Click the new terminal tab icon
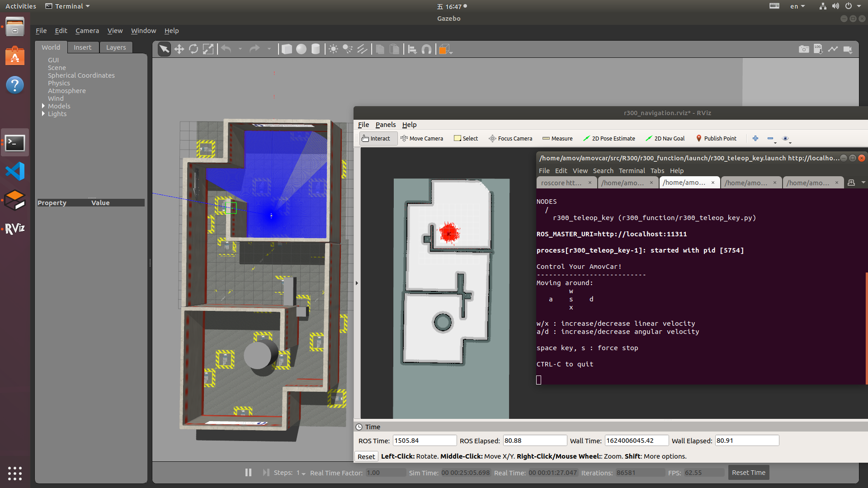The height and width of the screenshot is (488, 868). (x=851, y=183)
